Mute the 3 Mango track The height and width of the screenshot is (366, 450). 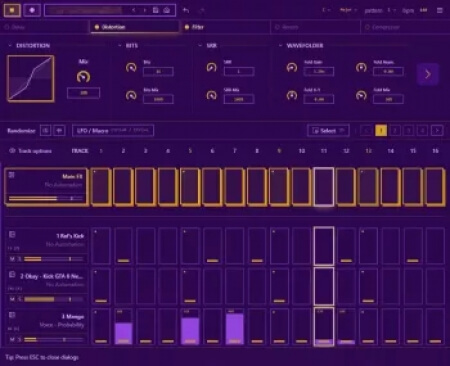12,340
